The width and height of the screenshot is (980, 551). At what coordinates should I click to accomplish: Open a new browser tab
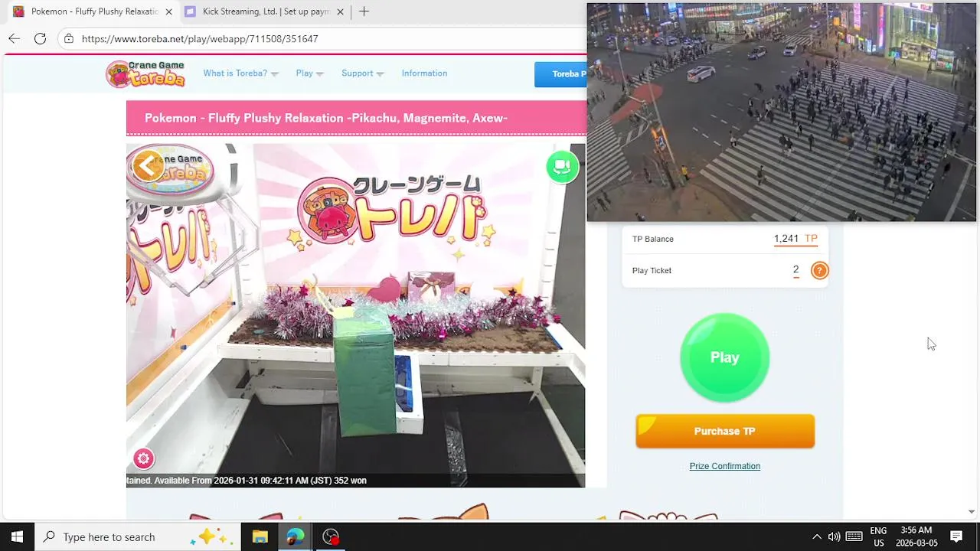click(364, 11)
